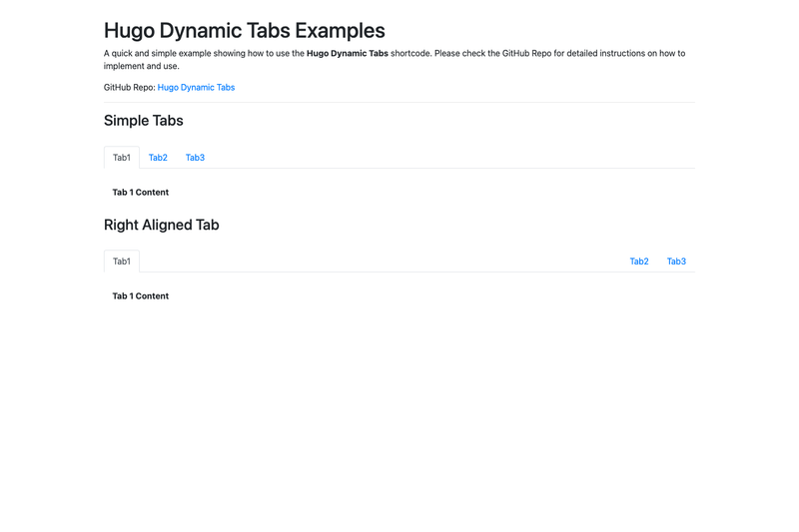The image size is (799, 532).
Task: Click 'Tab 1 Content' under Right Aligned Tab
Action: pyautogui.click(x=141, y=296)
